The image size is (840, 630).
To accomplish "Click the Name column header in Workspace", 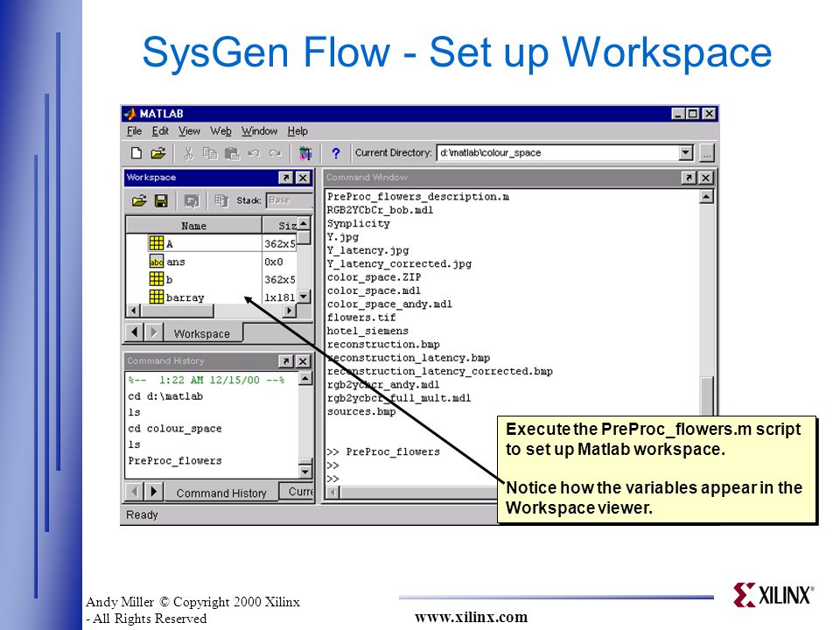I will 193,226.
